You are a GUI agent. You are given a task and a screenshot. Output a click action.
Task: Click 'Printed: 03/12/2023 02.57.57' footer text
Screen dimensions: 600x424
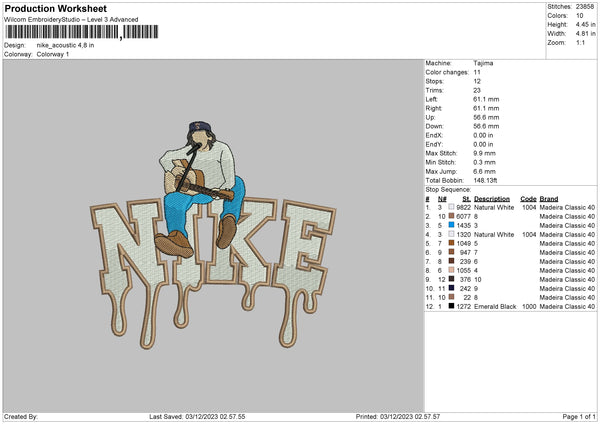click(x=398, y=416)
